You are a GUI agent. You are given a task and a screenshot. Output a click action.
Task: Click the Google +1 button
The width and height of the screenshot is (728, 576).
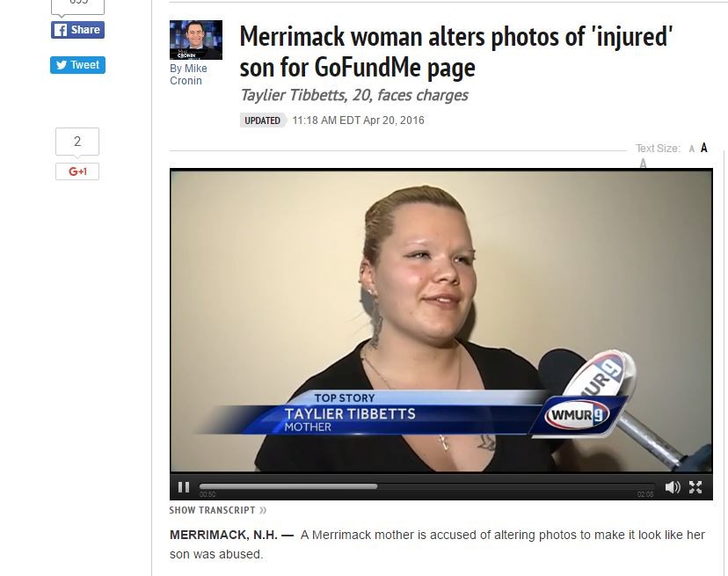(77, 171)
